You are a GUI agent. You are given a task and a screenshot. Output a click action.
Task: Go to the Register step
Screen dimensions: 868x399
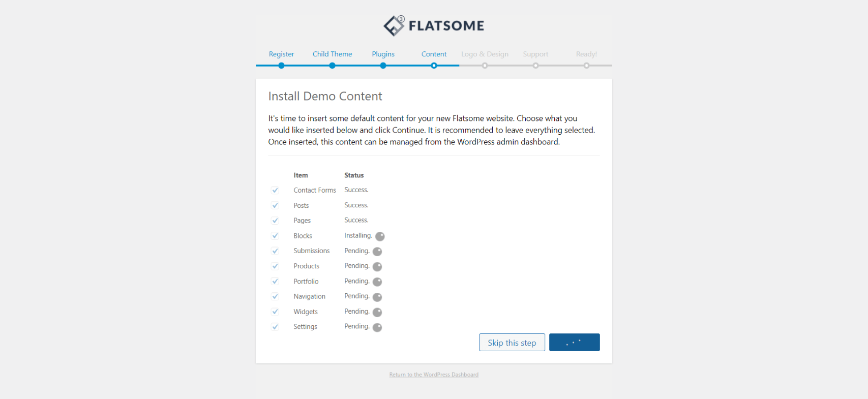281,54
